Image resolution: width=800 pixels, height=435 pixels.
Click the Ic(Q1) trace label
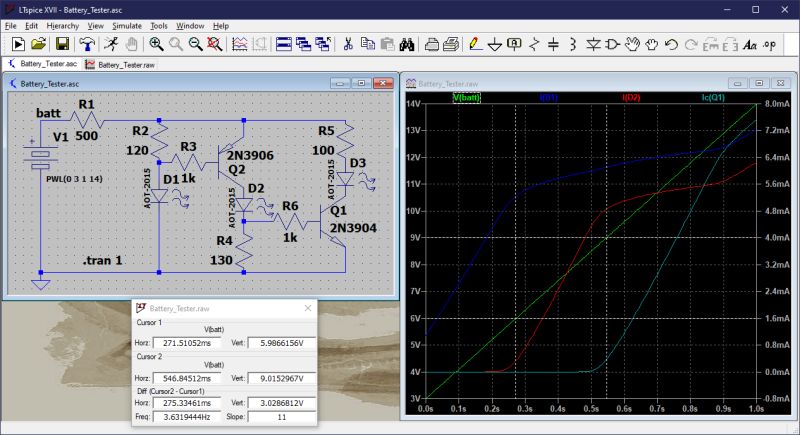pyautogui.click(x=713, y=97)
